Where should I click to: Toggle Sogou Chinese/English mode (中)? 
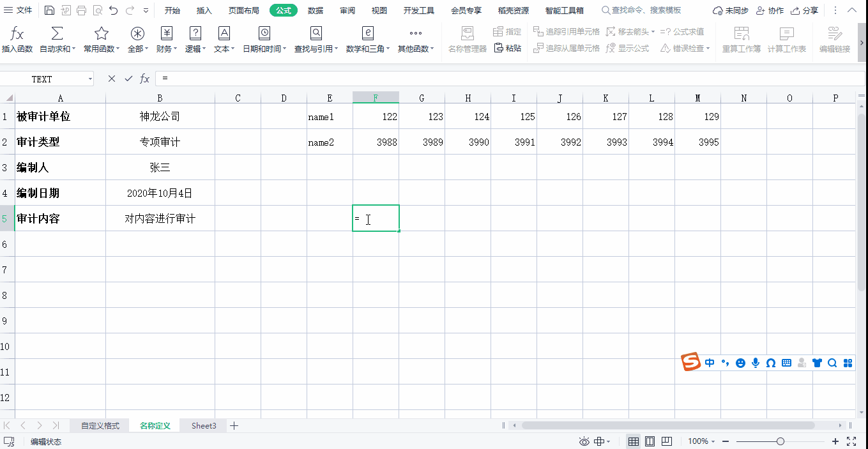(710, 363)
